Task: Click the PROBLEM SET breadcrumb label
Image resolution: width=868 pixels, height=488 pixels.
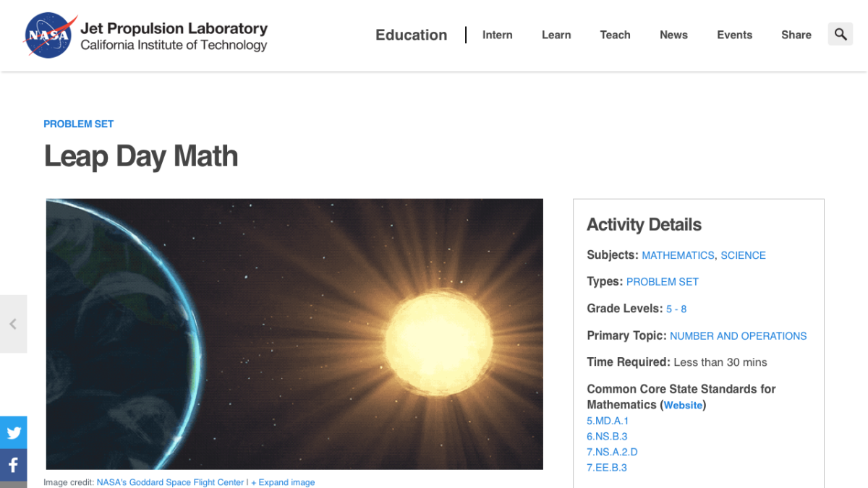Action: click(78, 124)
